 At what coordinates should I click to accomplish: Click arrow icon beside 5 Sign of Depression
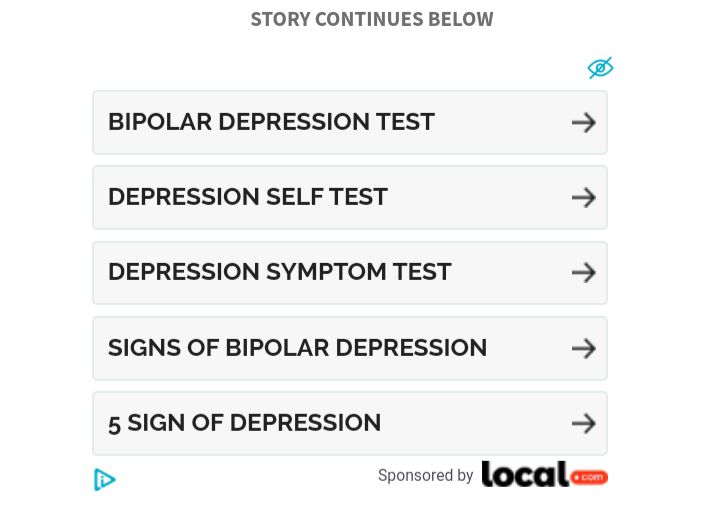coord(584,423)
